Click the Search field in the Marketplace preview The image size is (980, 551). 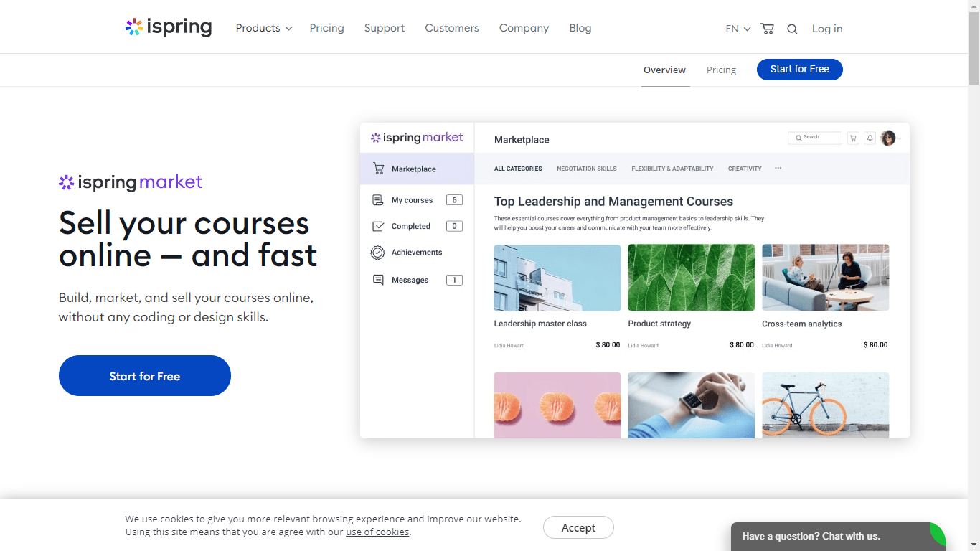pos(814,138)
